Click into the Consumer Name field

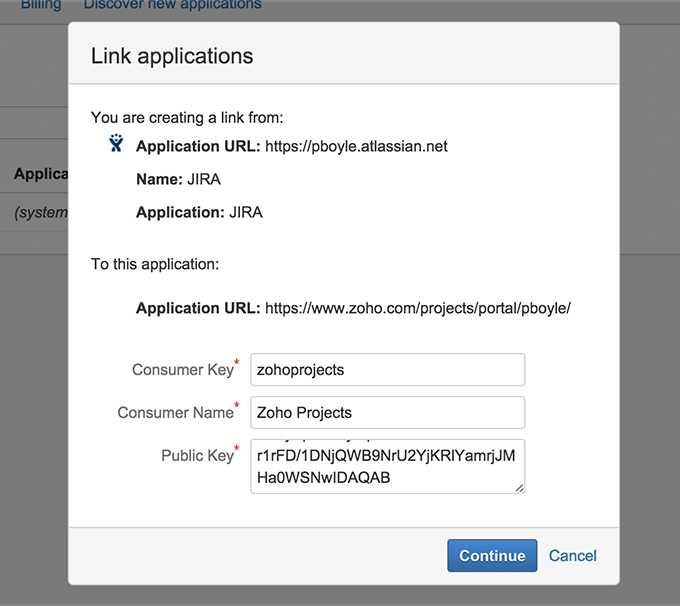coord(387,412)
